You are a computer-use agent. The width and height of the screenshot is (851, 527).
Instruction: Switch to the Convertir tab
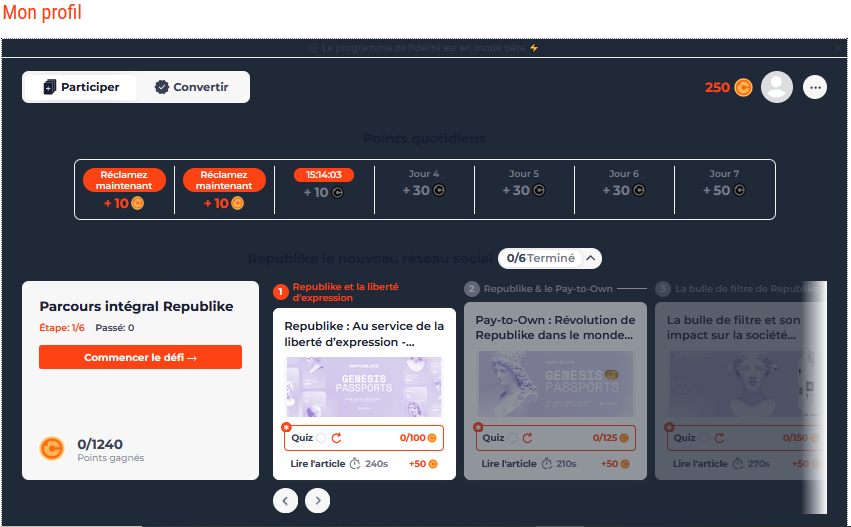tap(192, 87)
